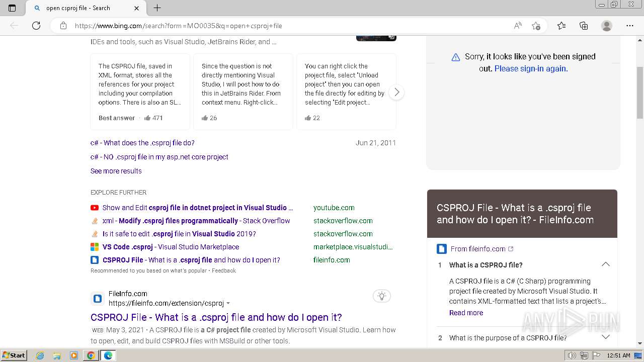Open explore further 'CSPROJ File - What is a' link
This screenshot has height=362, width=644.
click(191, 260)
